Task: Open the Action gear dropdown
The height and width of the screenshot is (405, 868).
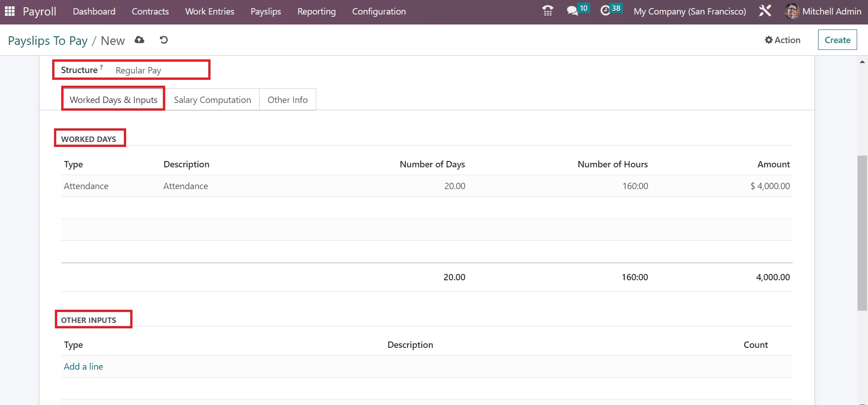Action: (x=782, y=40)
